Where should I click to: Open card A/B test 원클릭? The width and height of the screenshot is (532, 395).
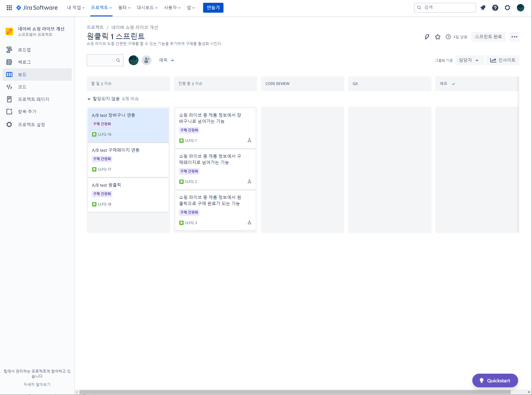(128, 195)
